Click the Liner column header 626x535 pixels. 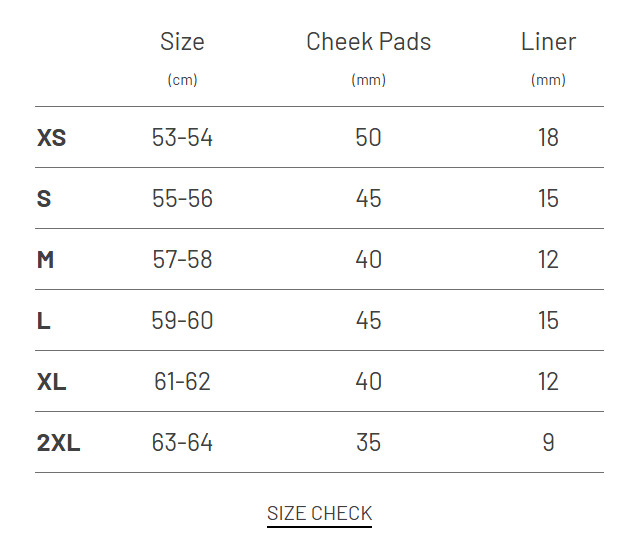[548, 41]
